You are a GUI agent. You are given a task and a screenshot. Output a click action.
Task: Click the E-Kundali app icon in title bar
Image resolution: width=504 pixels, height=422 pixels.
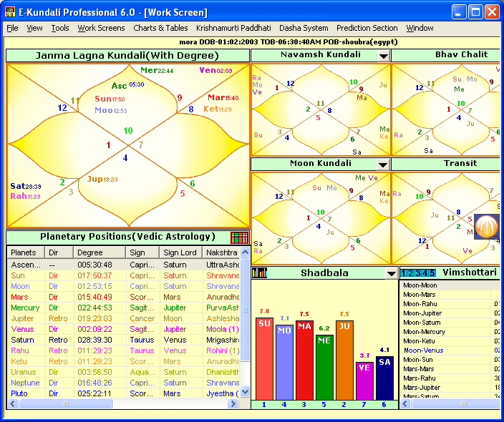[10, 12]
